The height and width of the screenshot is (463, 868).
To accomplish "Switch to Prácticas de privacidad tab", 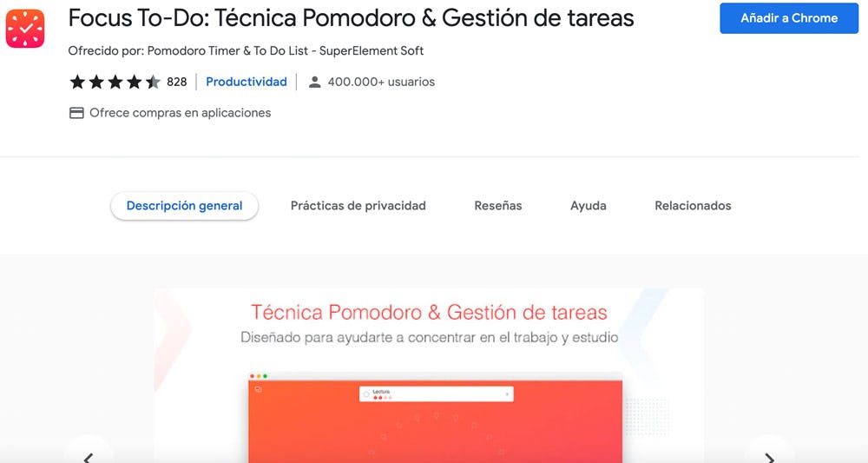I will (x=358, y=206).
